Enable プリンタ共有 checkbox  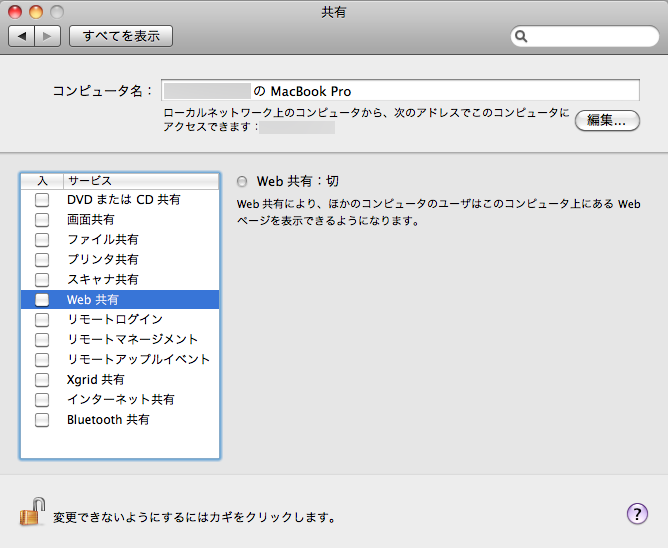coord(42,260)
